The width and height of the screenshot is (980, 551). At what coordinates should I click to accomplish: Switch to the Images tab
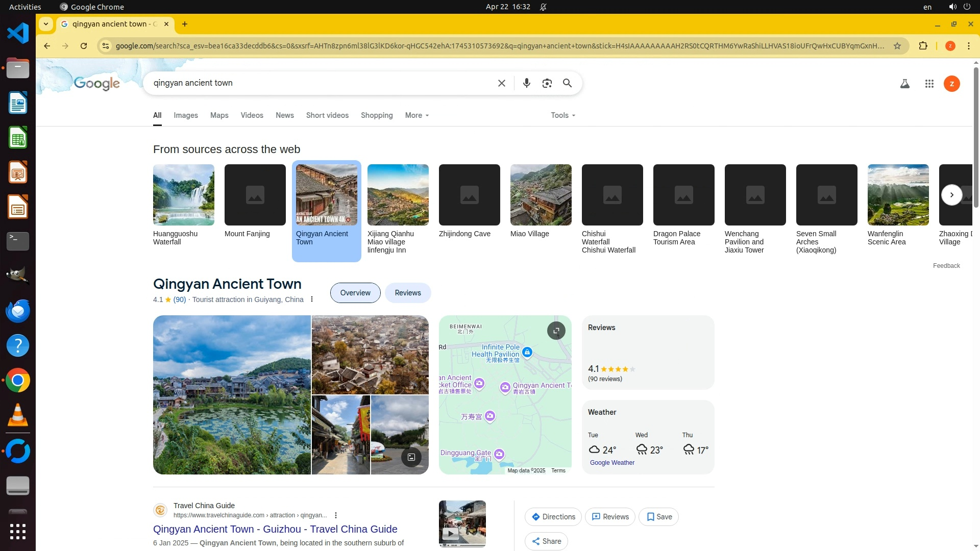pyautogui.click(x=185, y=115)
